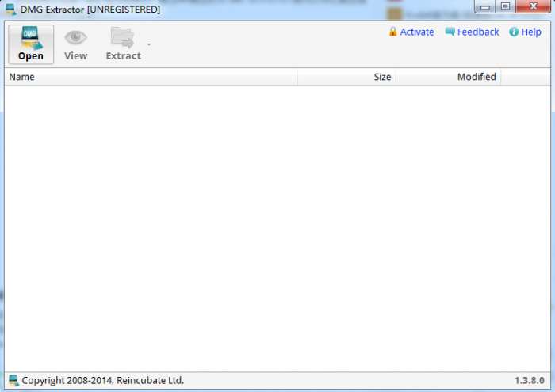Click the status bar Reincubate icon
This screenshot has width=555, height=392.
click(x=13, y=380)
